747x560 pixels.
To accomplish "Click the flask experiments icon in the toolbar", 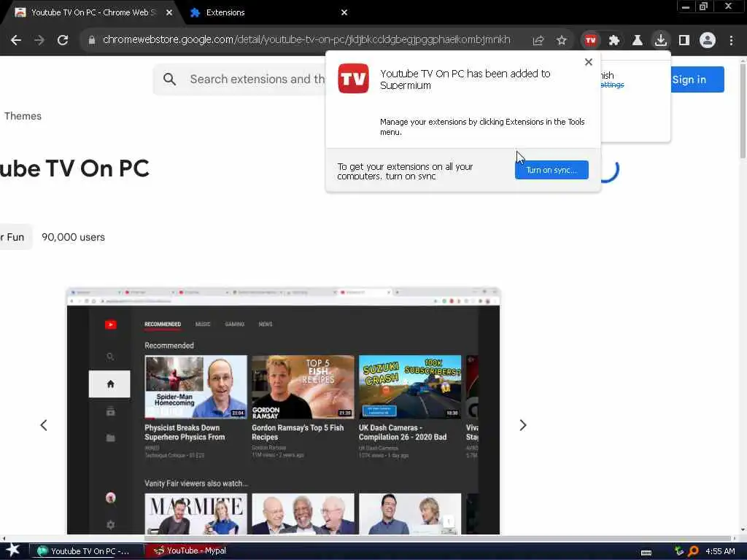I will tap(638, 41).
